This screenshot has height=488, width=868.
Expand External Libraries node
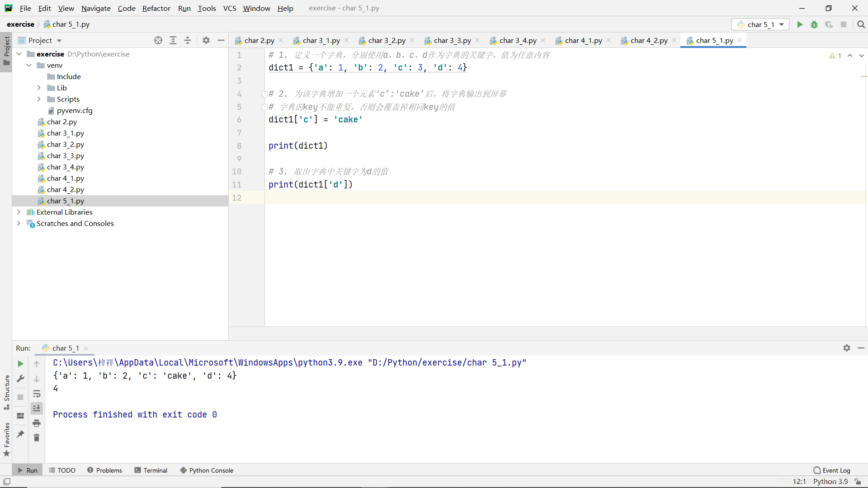click(x=19, y=212)
